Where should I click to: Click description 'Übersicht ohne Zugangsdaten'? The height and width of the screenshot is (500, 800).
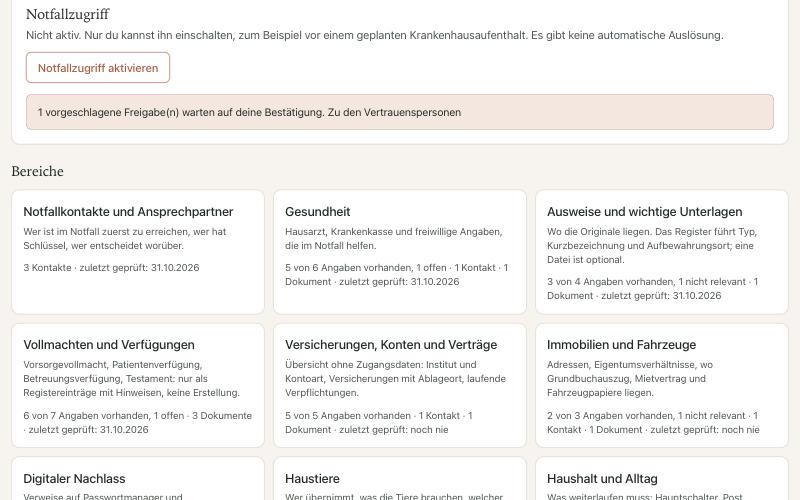[x=395, y=379]
